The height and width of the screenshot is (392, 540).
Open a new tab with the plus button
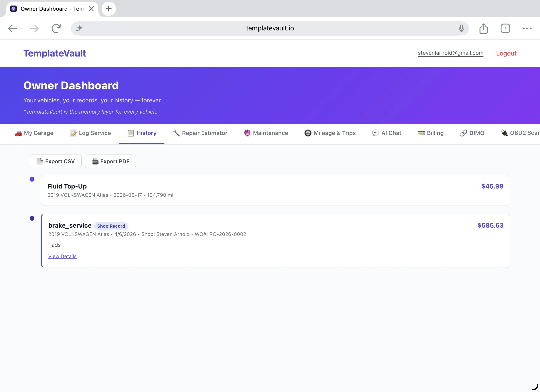[109, 9]
